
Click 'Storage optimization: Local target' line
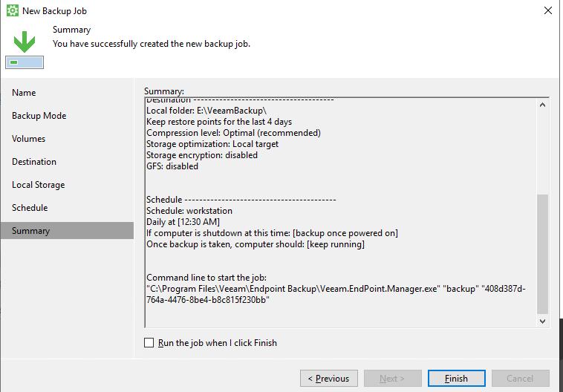coord(212,144)
